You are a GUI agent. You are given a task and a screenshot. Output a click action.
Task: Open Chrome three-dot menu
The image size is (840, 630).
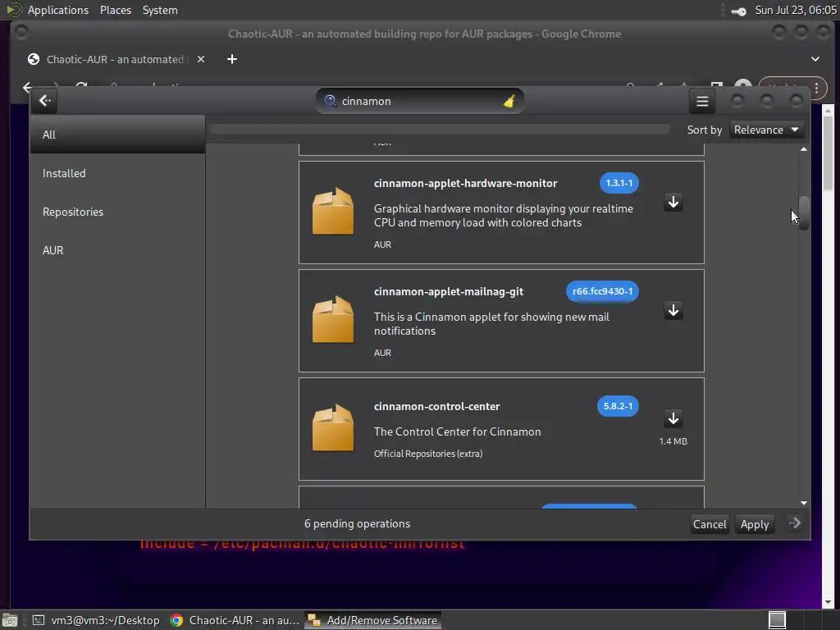coord(816,88)
